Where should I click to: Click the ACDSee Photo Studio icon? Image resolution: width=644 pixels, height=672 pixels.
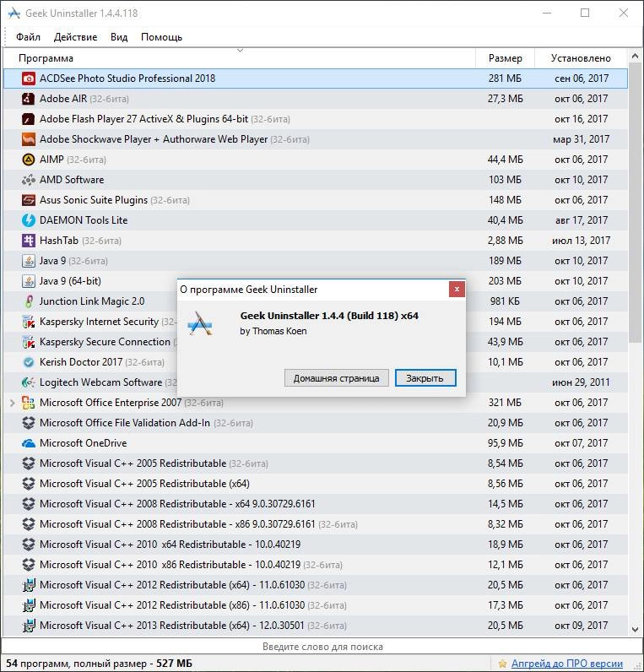(x=29, y=79)
